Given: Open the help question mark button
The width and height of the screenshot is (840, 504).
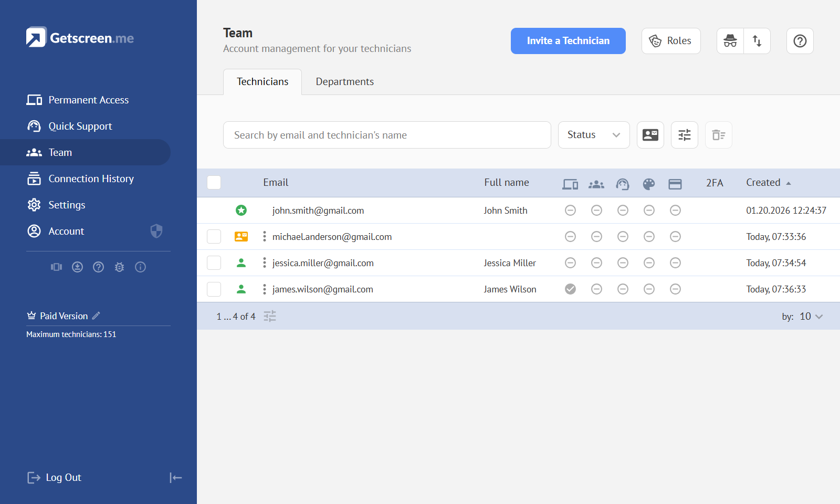Looking at the screenshot, I should point(800,41).
